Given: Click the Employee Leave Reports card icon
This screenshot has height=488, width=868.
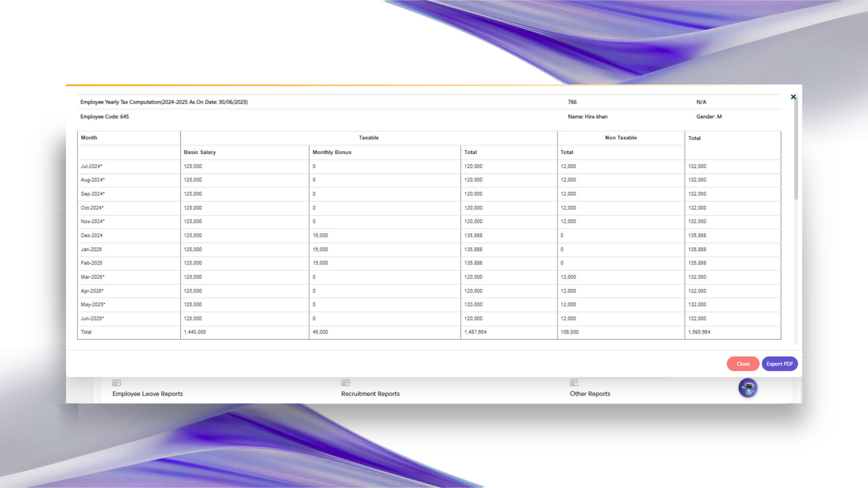Looking at the screenshot, I should (117, 383).
